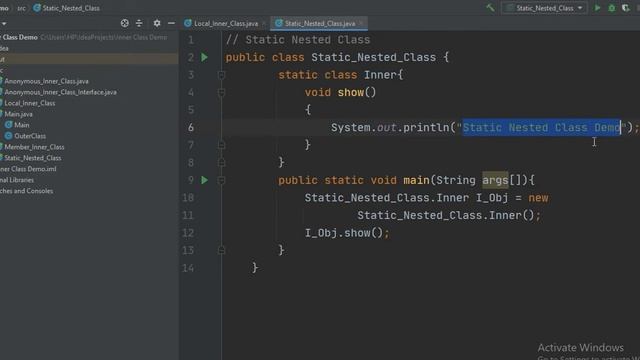Click line number 14 in gutter
Viewport: 640px width, 360px height.
pyautogui.click(x=188, y=268)
